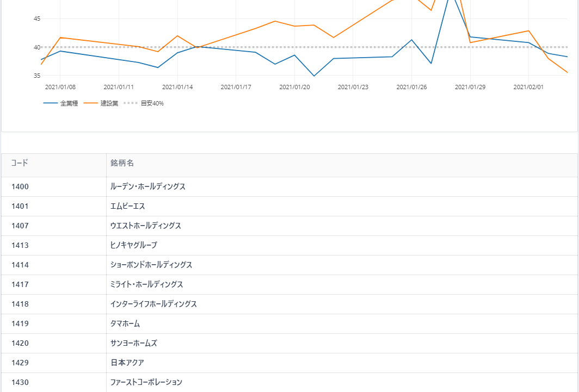Click the エムビーエス stock name
The height and width of the screenshot is (392, 579).
127,206
